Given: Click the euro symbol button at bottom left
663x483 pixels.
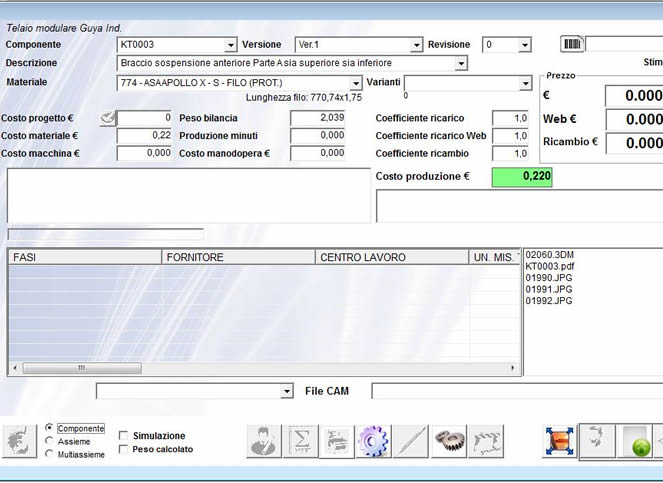Looking at the screenshot, I should coord(19,441).
